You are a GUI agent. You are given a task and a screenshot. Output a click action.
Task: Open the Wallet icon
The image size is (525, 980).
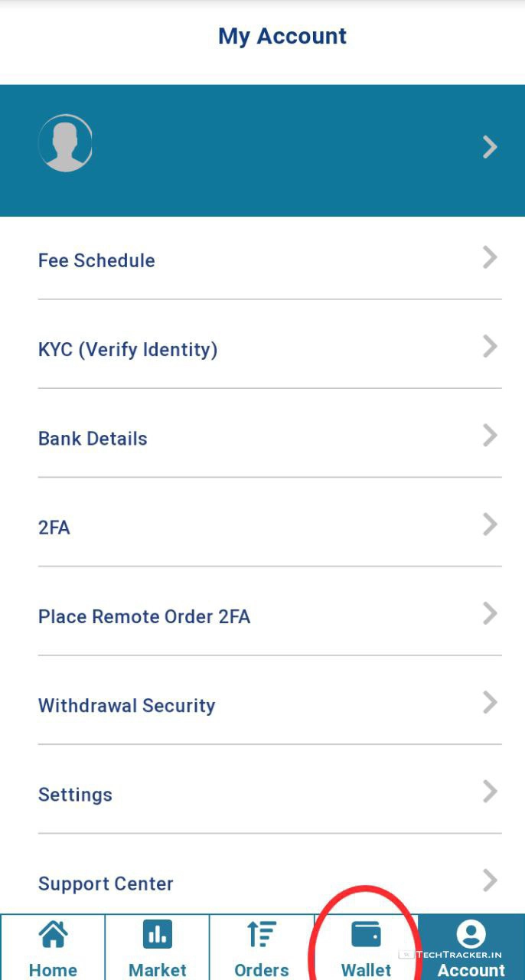366,934
